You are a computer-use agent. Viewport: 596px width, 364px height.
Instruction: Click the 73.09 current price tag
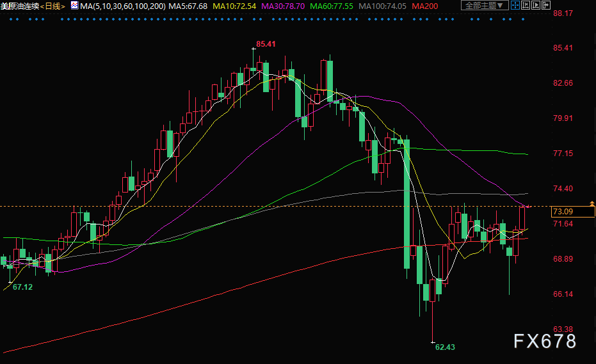coord(573,212)
